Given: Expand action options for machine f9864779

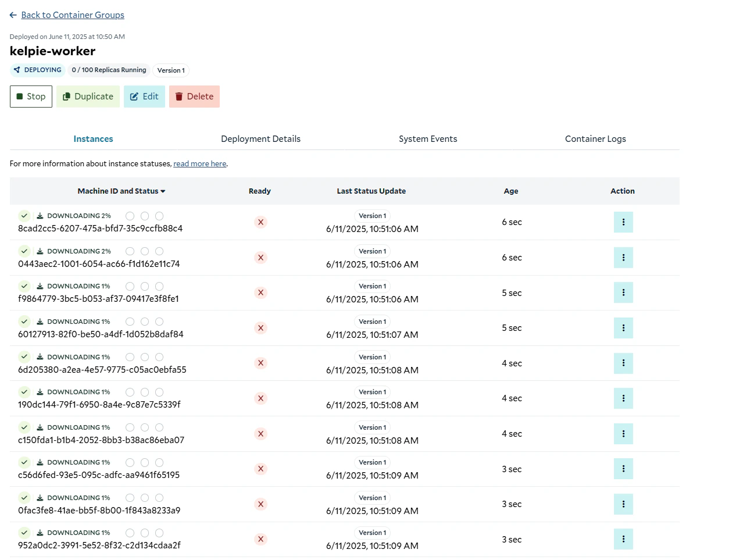Looking at the screenshot, I should (623, 293).
